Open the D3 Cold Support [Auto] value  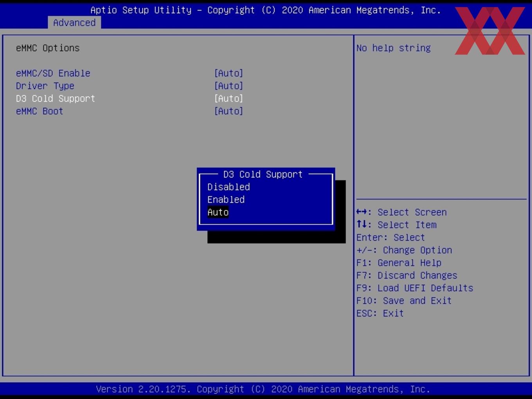(229, 99)
